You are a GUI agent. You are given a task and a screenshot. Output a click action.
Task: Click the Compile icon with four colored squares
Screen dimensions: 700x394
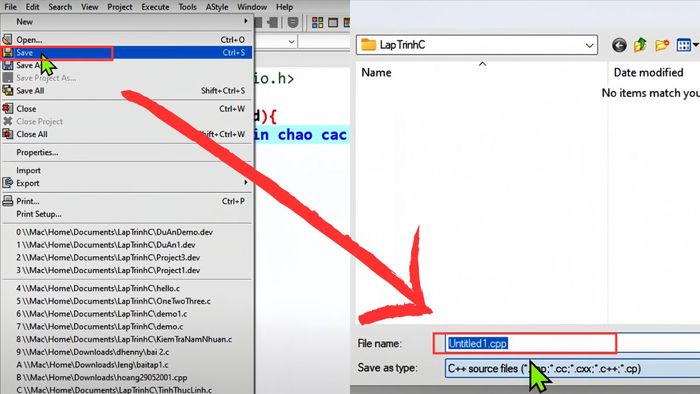click(317, 22)
